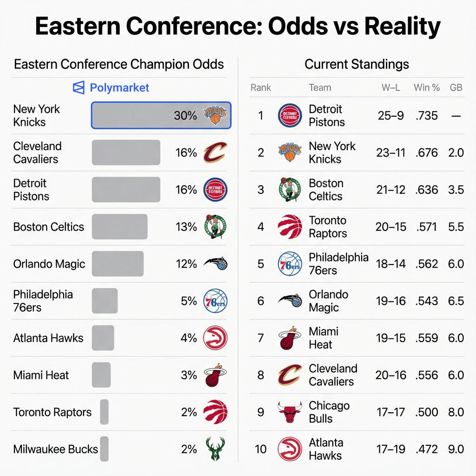The height and width of the screenshot is (476, 476).
Task: Click the Knicks logo beside 30%
Action: tap(215, 115)
